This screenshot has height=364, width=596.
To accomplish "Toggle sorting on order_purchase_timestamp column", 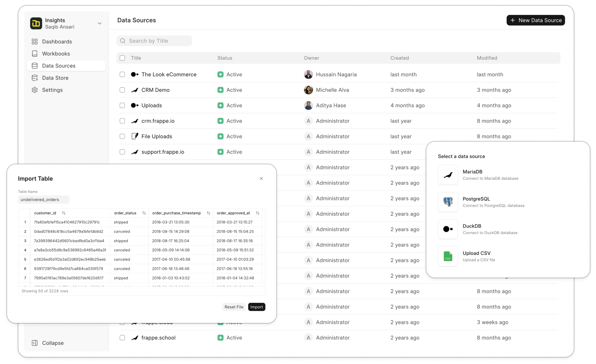I will click(208, 213).
